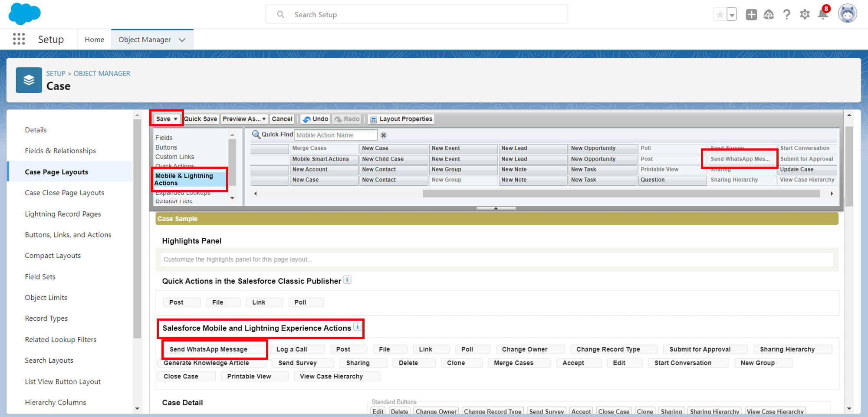Viewport: 868px width, 417px height.
Task: Open the OBJECT MANAGER breadcrumb link
Action: [102, 73]
